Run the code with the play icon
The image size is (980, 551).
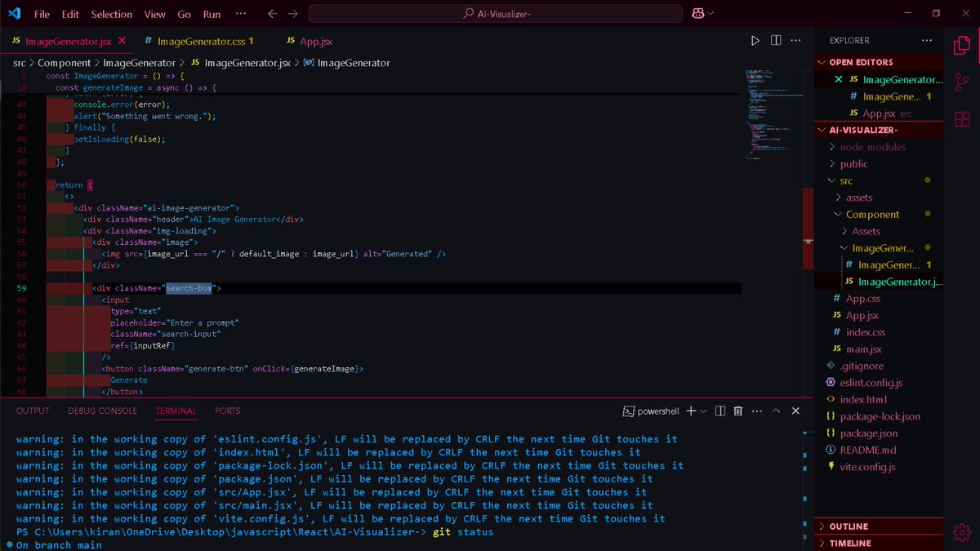point(755,40)
